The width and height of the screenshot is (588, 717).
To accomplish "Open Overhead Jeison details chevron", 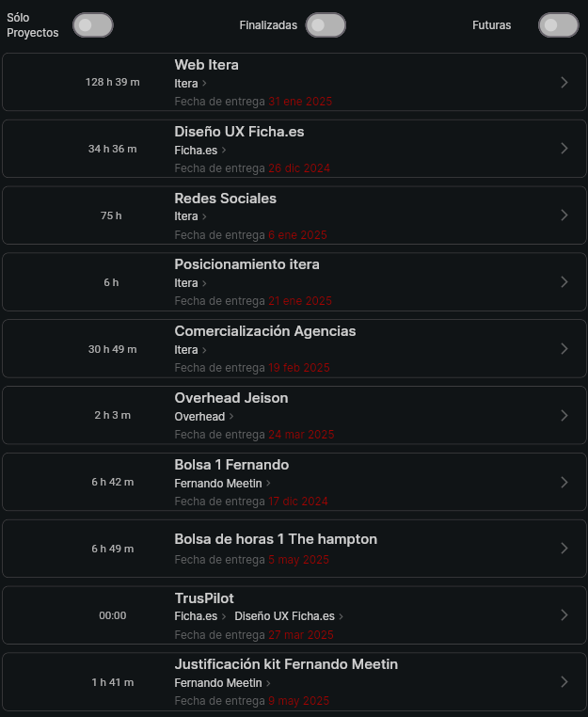I will [564, 416].
